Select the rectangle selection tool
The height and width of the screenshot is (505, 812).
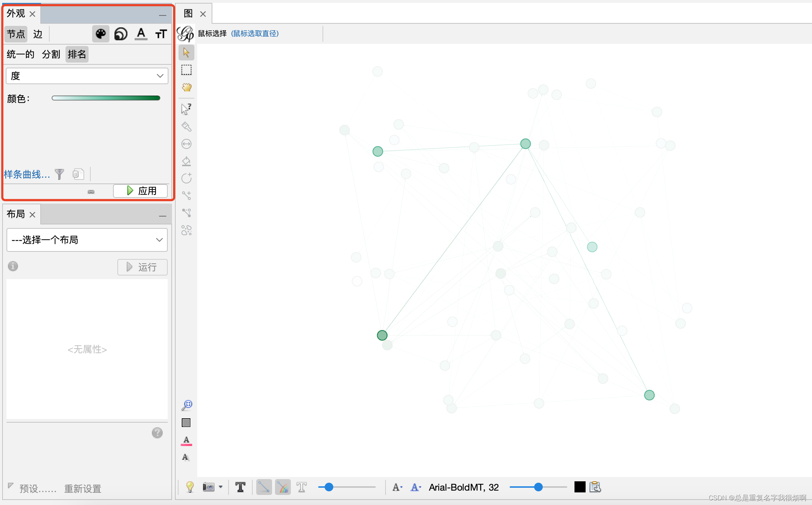pyautogui.click(x=186, y=70)
